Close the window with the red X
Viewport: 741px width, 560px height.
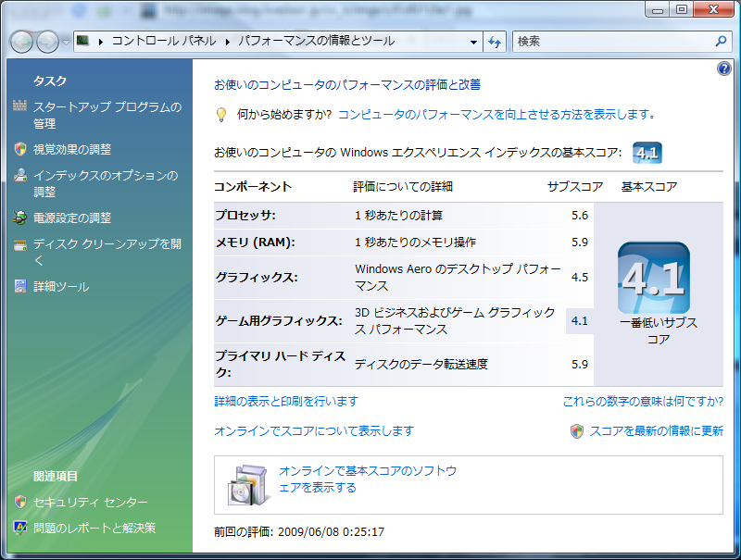(713, 9)
